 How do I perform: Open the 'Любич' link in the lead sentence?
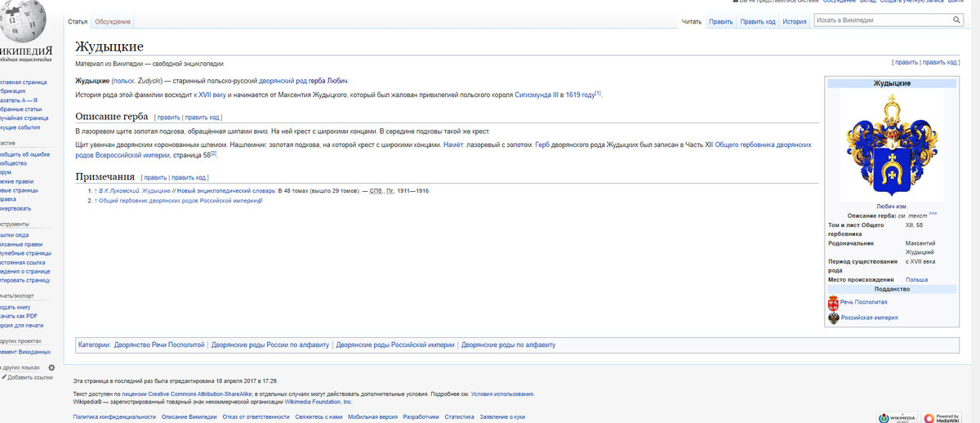(x=338, y=81)
